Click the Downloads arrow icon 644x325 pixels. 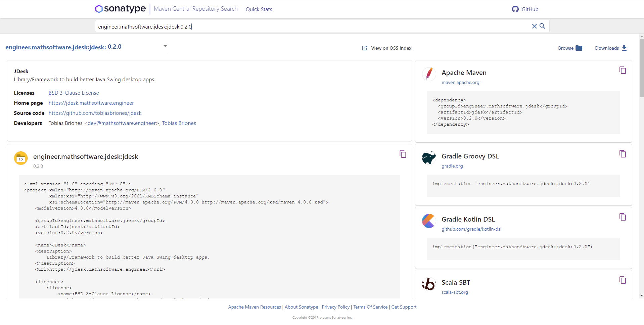(624, 48)
